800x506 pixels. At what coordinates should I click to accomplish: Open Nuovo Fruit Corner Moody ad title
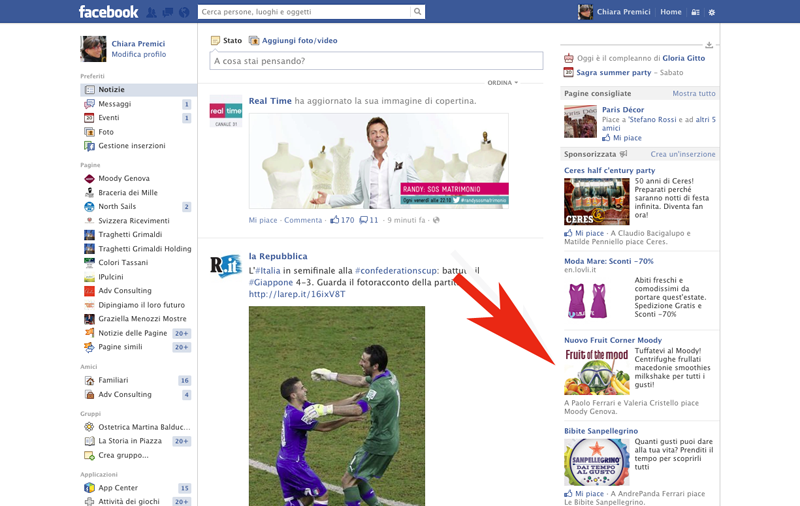click(613, 340)
